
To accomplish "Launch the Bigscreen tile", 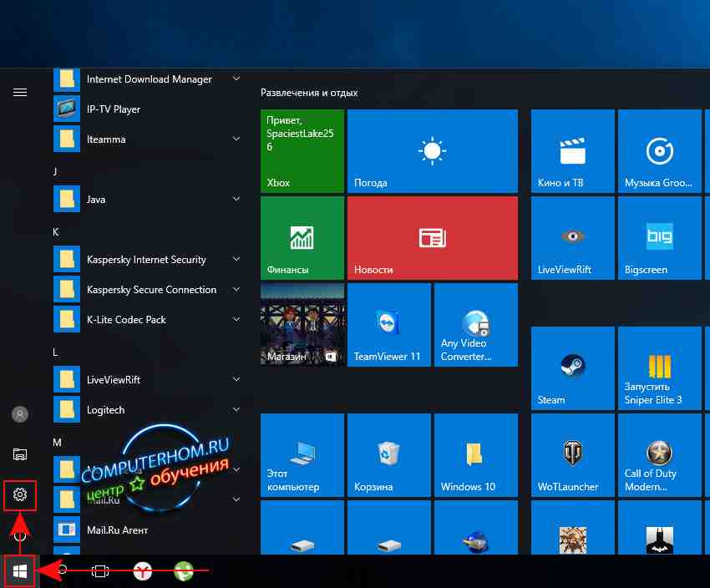I will pyautogui.click(x=660, y=238).
